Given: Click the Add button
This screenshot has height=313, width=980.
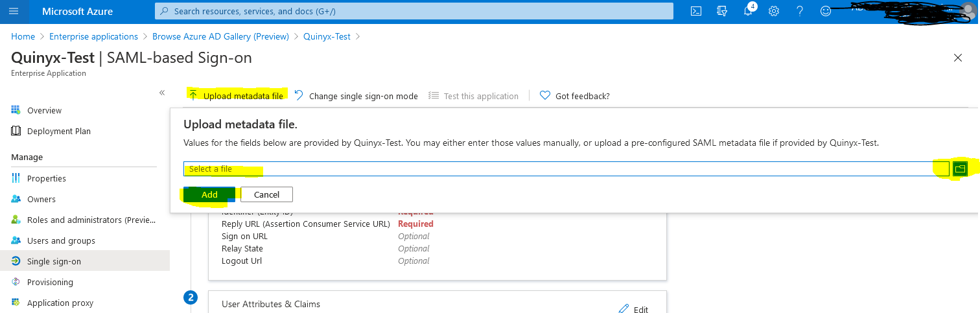Looking at the screenshot, I should (209, 194).
